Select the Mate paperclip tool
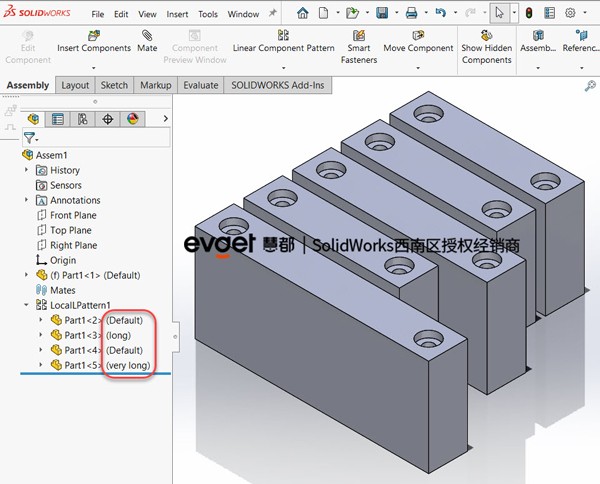Screen dimensions: 600x484 147,41
